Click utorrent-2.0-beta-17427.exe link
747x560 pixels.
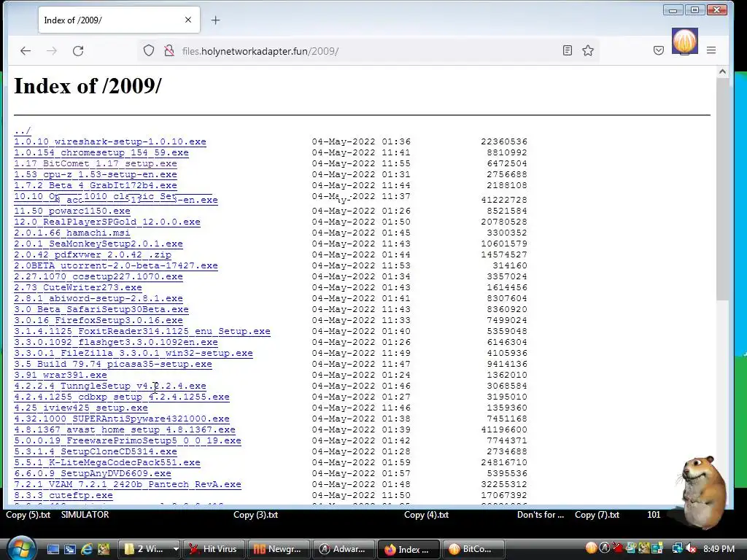(116, 265)
